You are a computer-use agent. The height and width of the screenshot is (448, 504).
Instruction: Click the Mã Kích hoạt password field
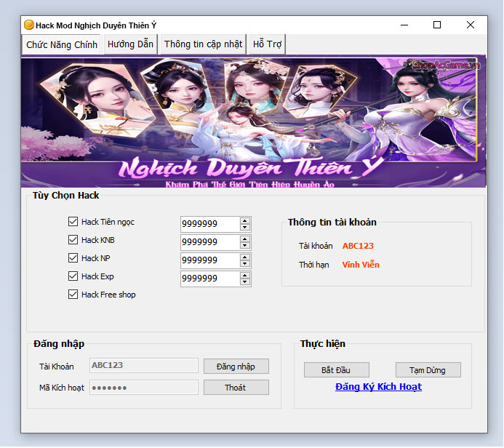[144, 388]
